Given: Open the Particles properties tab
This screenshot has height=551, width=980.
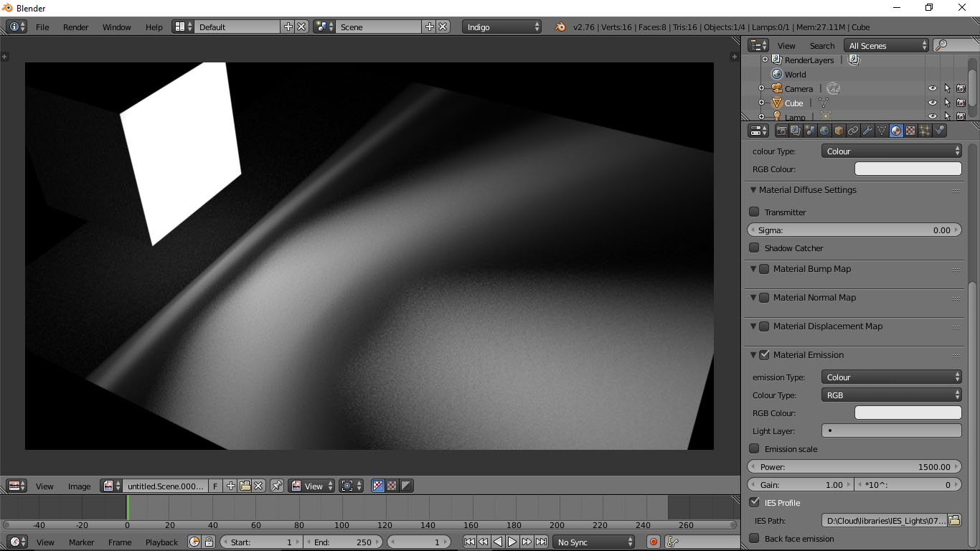Looking at the screenshot, I should tap(925, 131).
